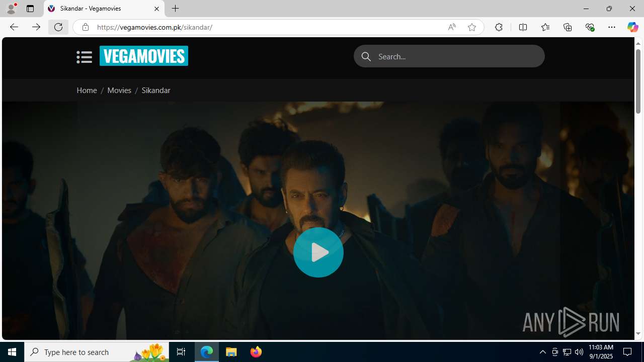Open the taskbar clock and date

tap(600, 352)
